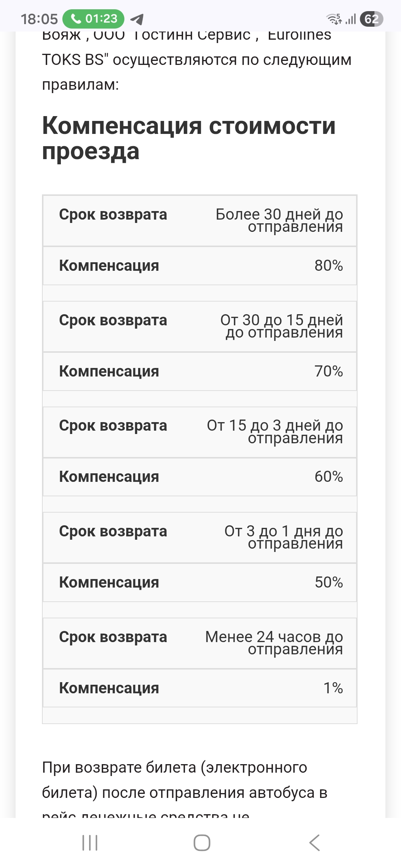Select the "Менее 24 часов до отправления" cell
The height and width of the screenshot is (868, 401).
[274, 643]
